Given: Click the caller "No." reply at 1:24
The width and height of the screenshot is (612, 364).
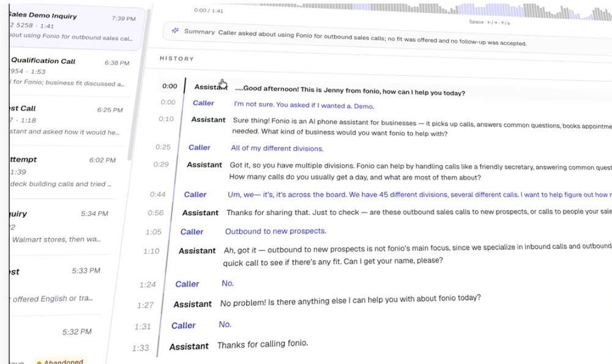Looking at the screenshot, I should click(228, 283).
